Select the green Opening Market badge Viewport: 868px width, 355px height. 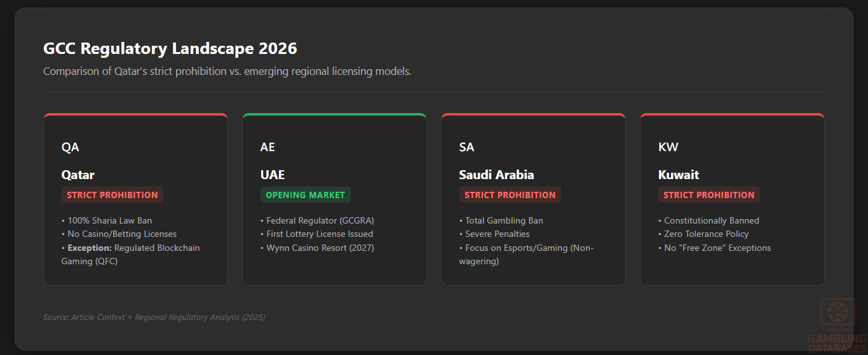click(305, 195)
